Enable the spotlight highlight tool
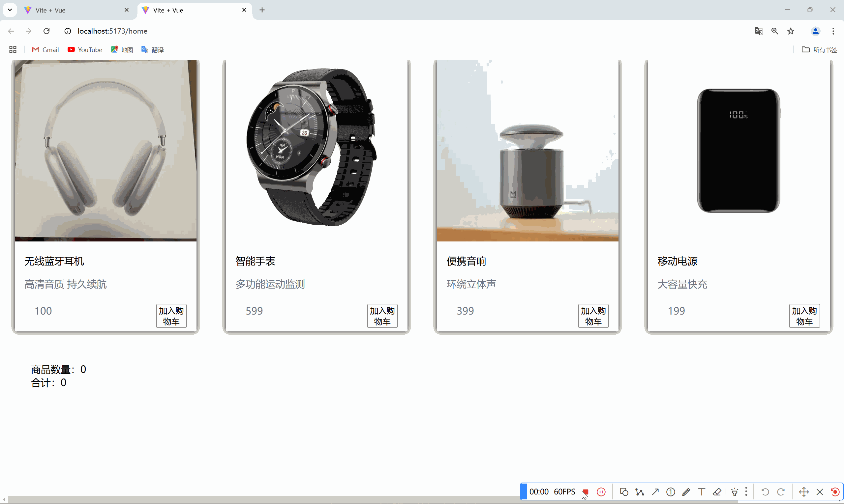Image resolution: width=844 pixels, height=504 pixels. (x=734, y=492)
